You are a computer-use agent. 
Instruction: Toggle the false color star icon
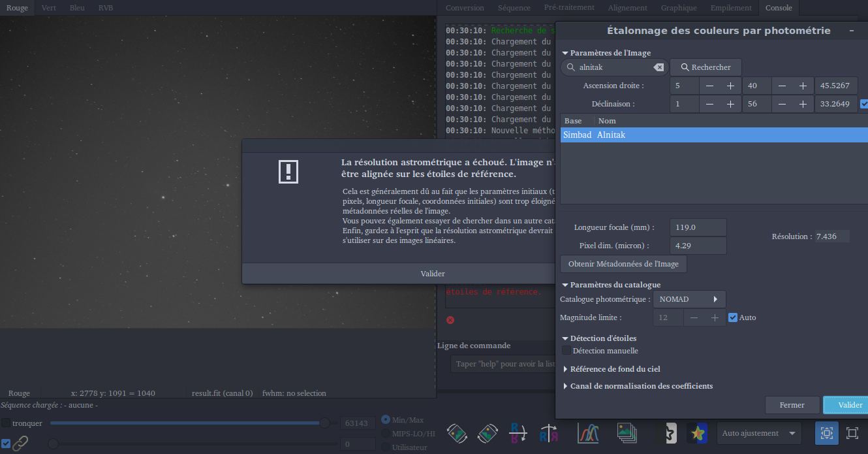tap(697, 432)
